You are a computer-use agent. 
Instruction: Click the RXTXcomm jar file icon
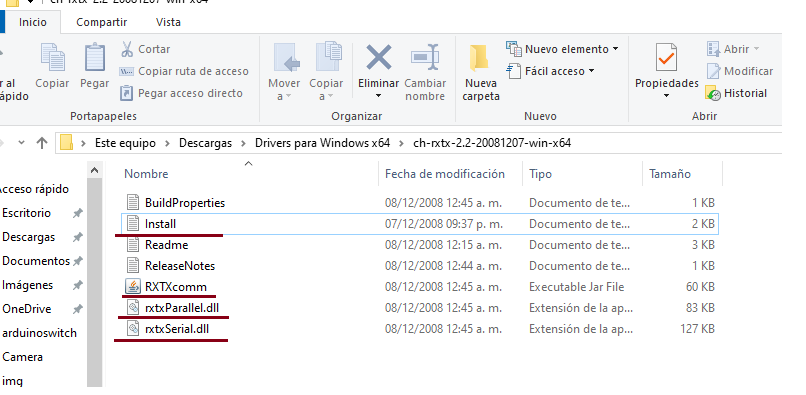click(x=133, y=286)
